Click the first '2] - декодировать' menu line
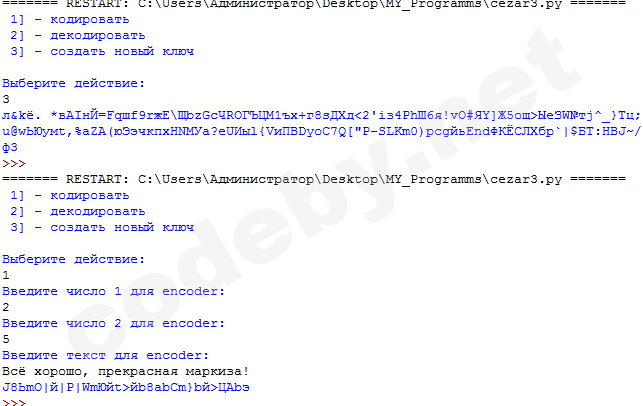The height and width of the screenshot is (406, 643). point(78,36)
